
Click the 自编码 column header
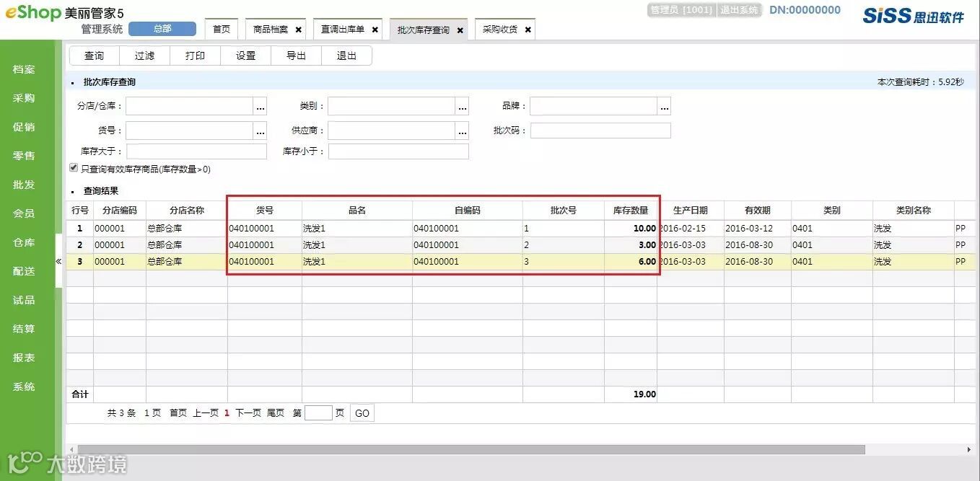(468, 211)
